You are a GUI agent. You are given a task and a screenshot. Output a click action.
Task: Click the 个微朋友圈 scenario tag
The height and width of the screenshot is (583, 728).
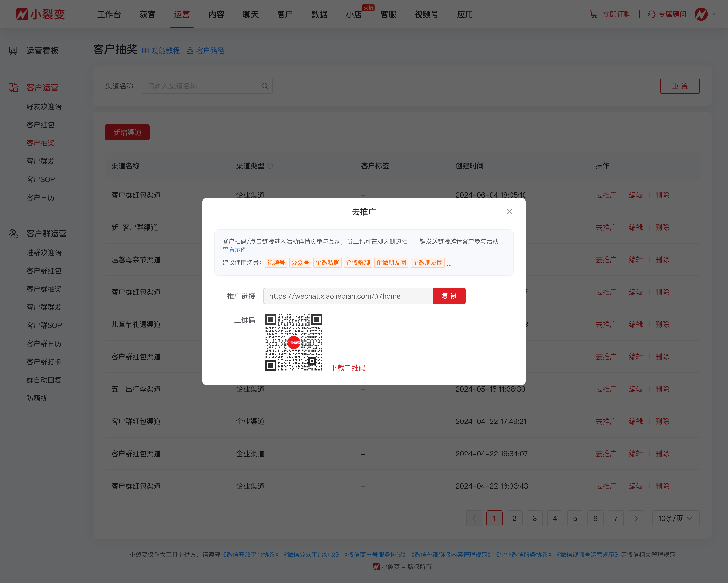point(428,263)
